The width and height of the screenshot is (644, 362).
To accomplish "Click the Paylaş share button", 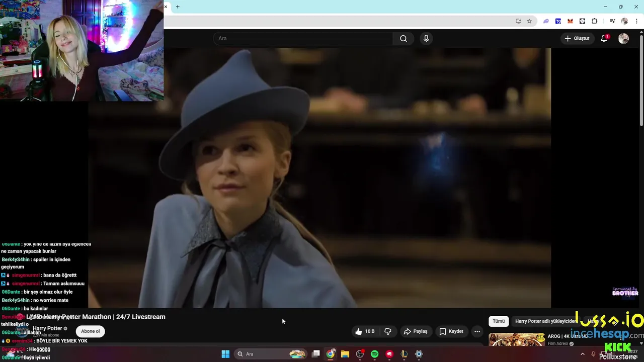I will (x=416, y=331).
